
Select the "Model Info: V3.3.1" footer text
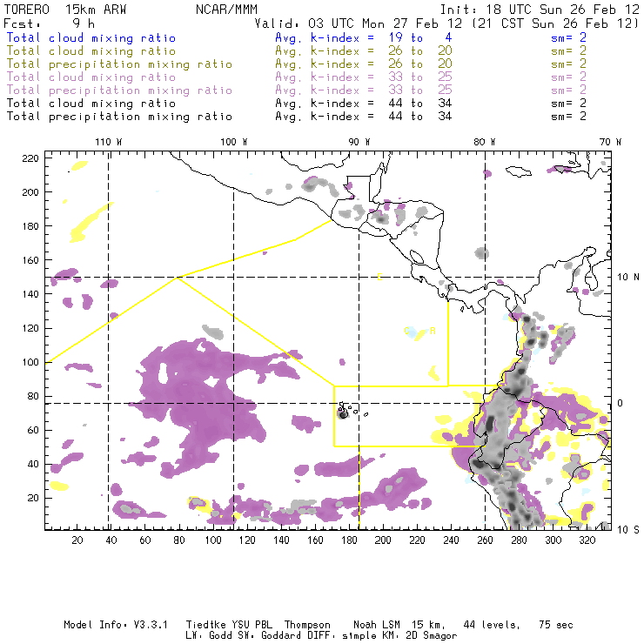click(x=116, y=625)
